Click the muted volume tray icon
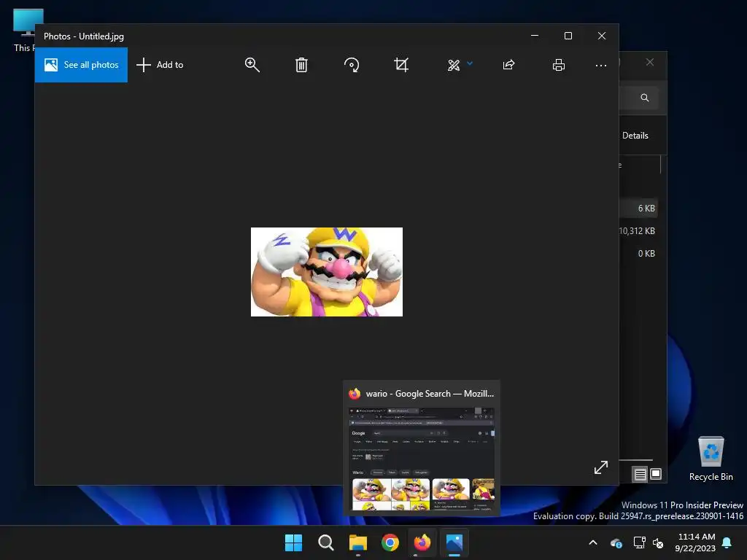747x560 pixels. tap(658, 542)
